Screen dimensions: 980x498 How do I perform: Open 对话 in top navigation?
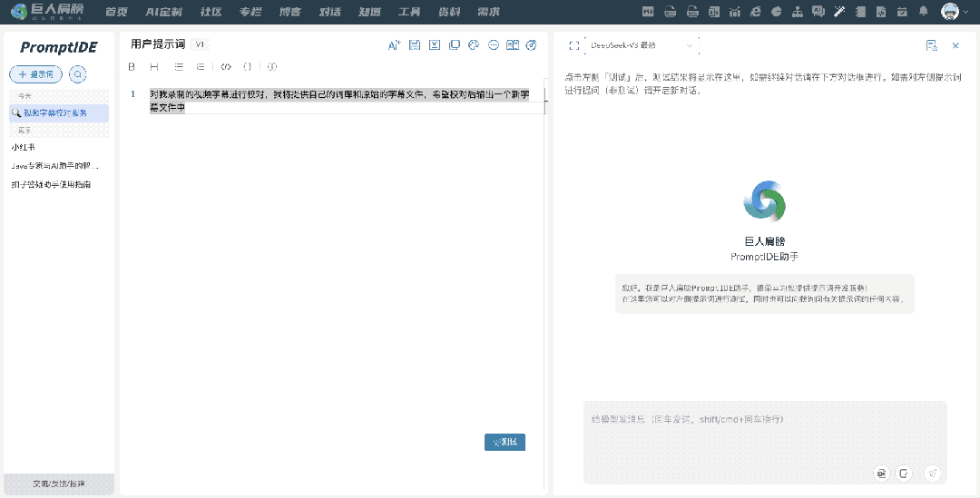coord(330,12)
